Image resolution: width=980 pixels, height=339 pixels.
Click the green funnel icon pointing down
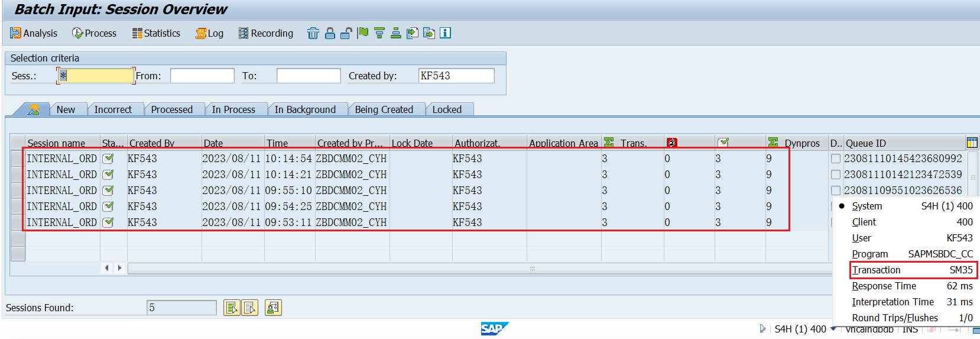(x=379, y=33)
